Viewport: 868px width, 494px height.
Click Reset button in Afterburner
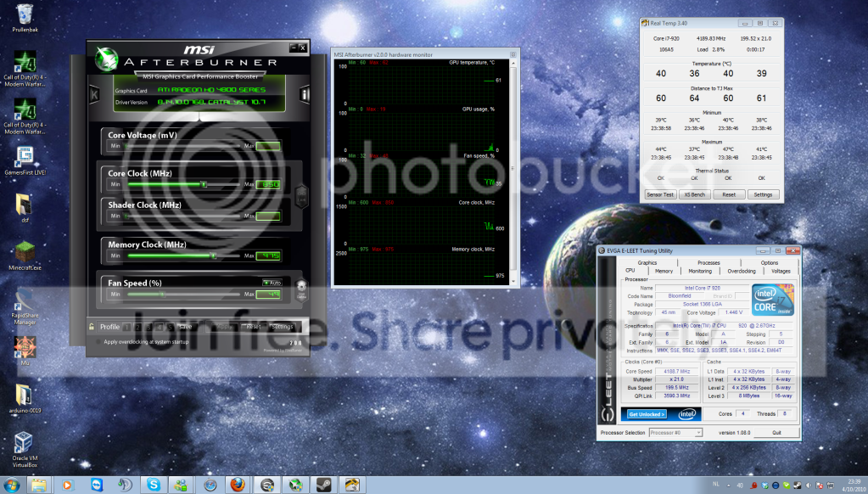tap(254, 327)
